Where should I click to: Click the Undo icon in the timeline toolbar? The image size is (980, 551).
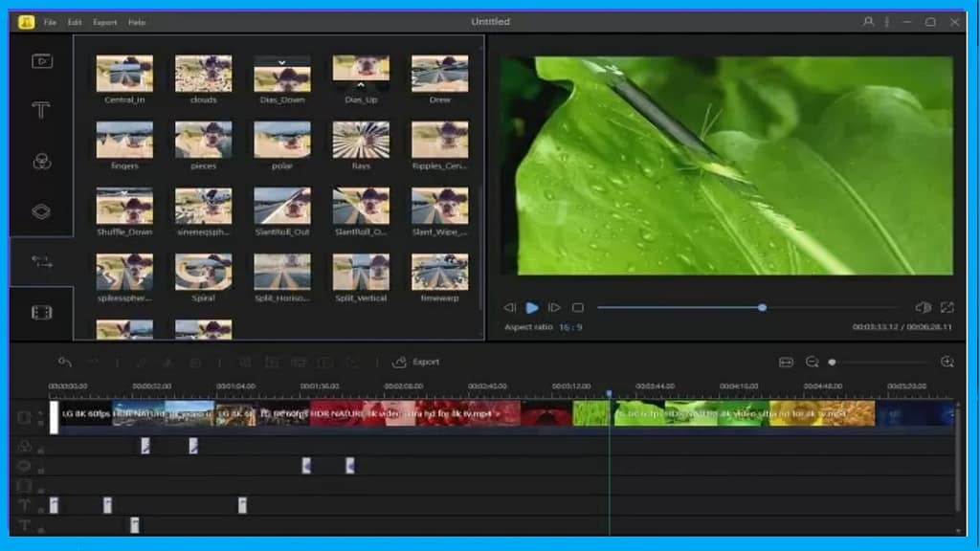(65, 363)
